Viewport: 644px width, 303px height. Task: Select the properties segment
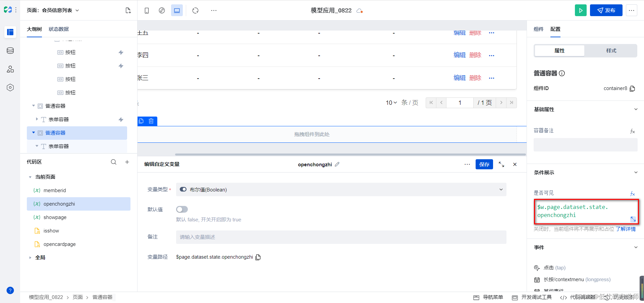pyautogui.click(x=559, y=51)
